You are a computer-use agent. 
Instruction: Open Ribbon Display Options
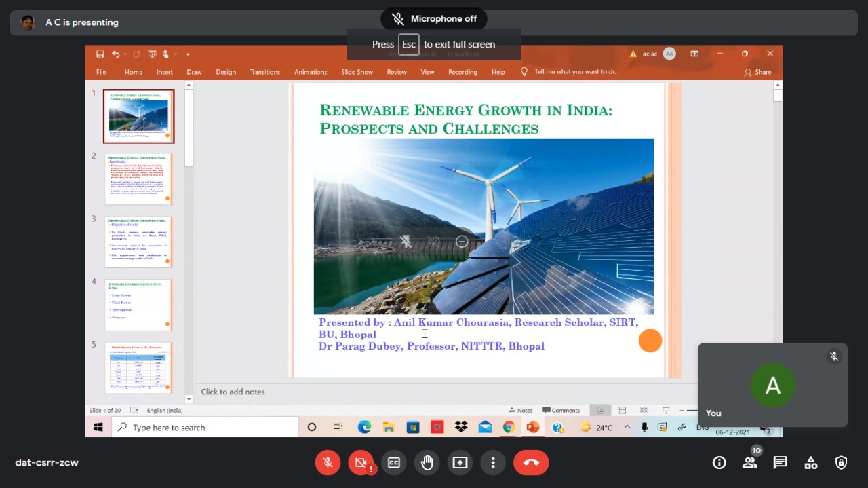click(x=694, y=54)
